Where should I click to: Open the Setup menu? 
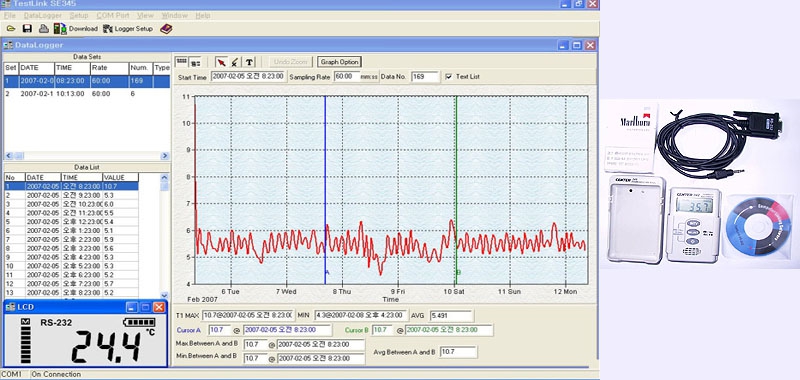pyautogui.click(x=79, y=16)
